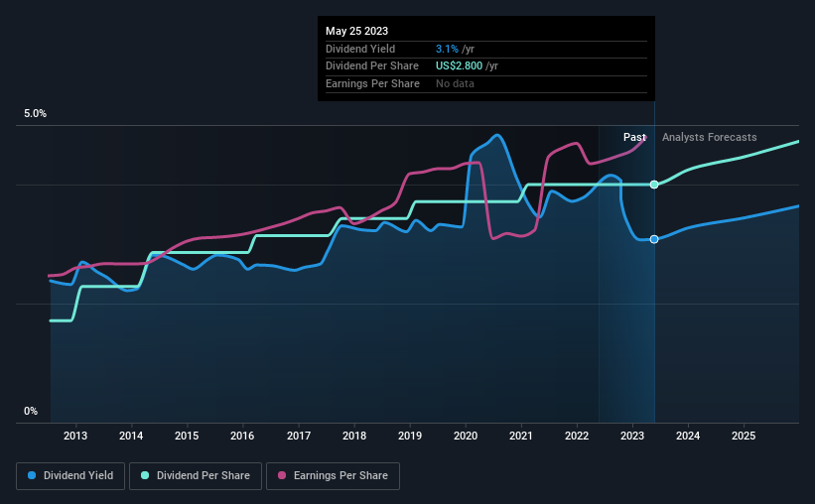Click the pink Earnings Per Share legend dot
The height and width of the screenshot is (504, 815).
pos(282,475)
